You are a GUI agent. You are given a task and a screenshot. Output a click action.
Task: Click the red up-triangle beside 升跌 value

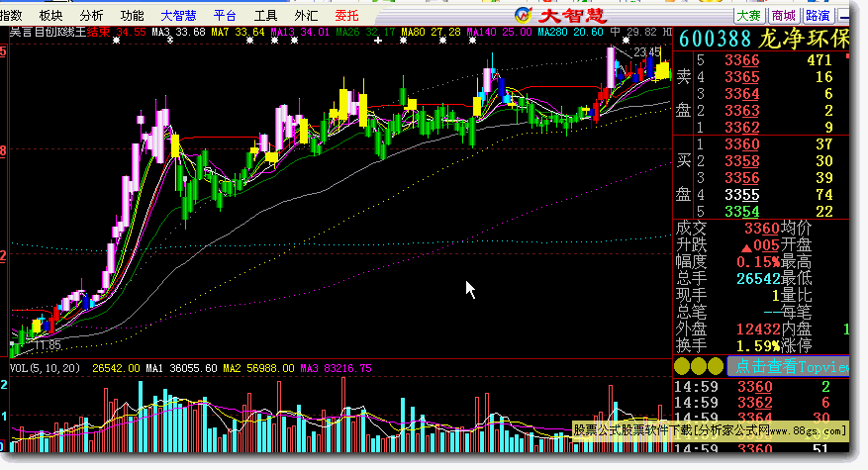pyautogui.click(x=747, y=247)
